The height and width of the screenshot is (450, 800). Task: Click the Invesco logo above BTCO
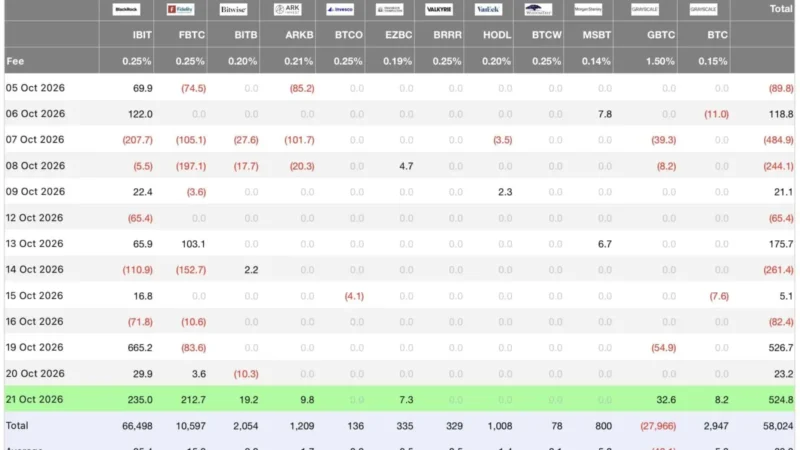pos(340,9)
